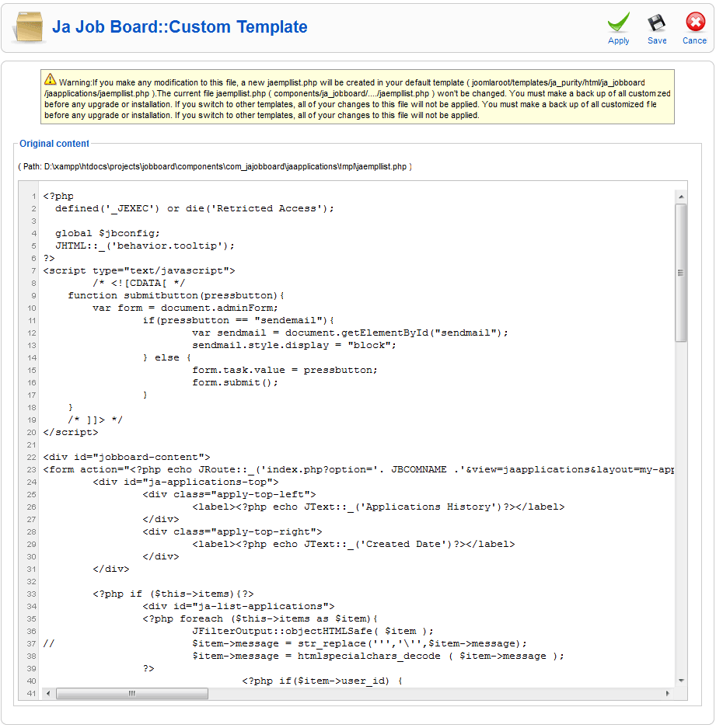Click code line 'global $jbconfig;'
Screen dimensions: 716x728
click(x=107, y=233)
